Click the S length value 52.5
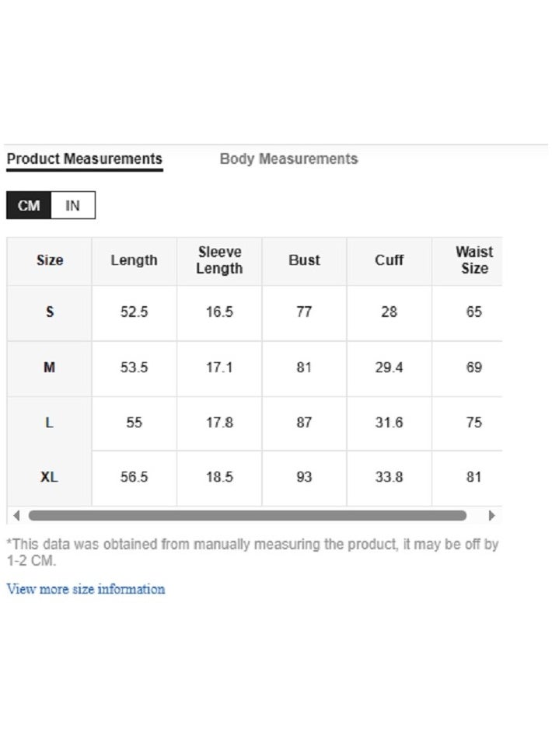This screenshot has height=756, width=552. pos(135,312)
